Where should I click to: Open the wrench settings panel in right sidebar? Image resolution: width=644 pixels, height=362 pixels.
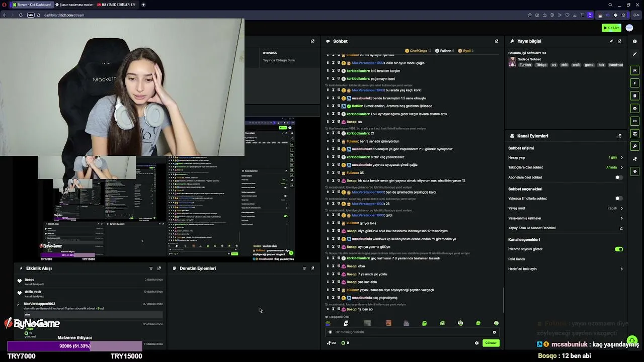(x=635, y=146)
